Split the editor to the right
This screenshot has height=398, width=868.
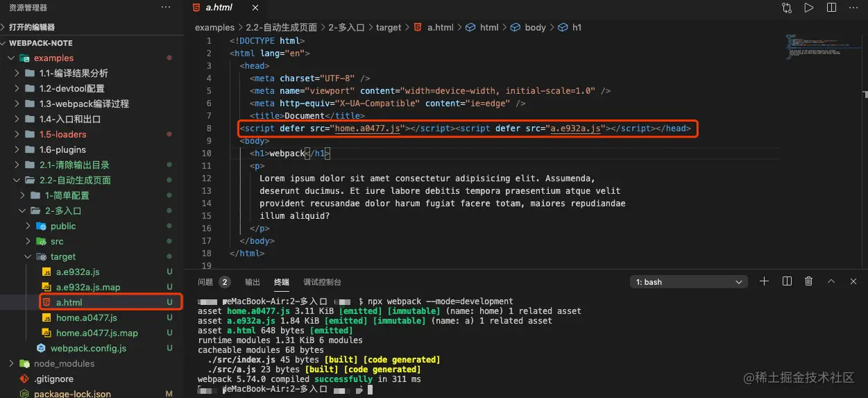pos(831,8)
